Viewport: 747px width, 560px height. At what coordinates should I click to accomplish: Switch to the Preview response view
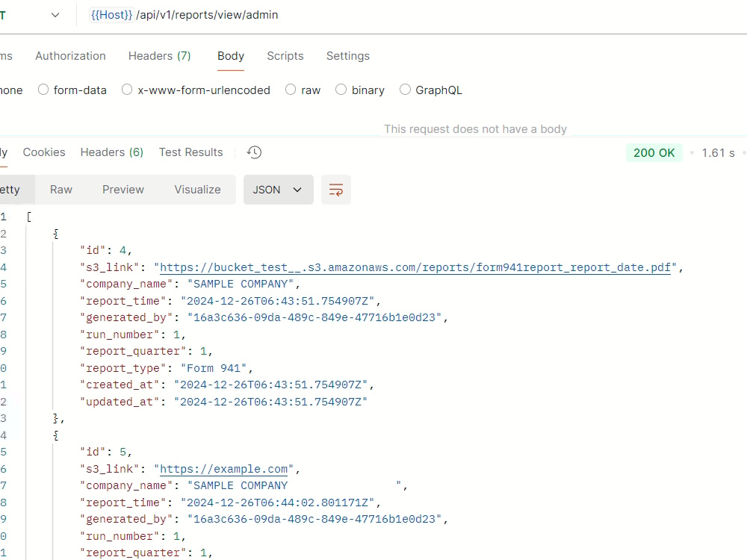(123, 190)
